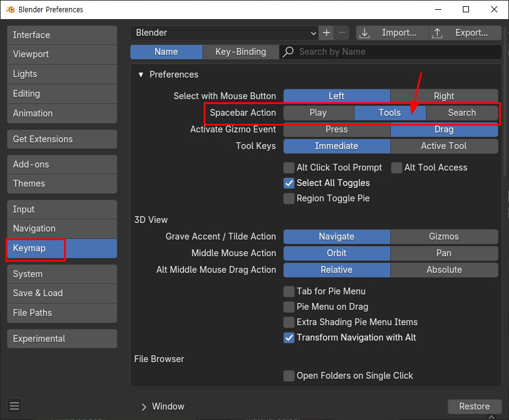Enable Alt Click Tool Prompt checkbox
The height and width of the screenshot is (420, 509).
pyautogui.click(x=289, y=168)
